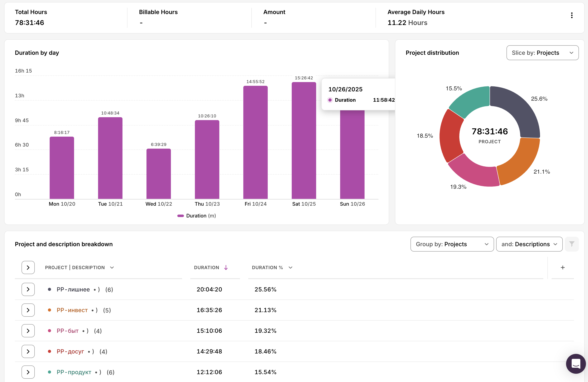Image resolution: width=588 pixels, height=382 pixels.
Task: Expand the PP-инвест project row
Action: (28, 310)
